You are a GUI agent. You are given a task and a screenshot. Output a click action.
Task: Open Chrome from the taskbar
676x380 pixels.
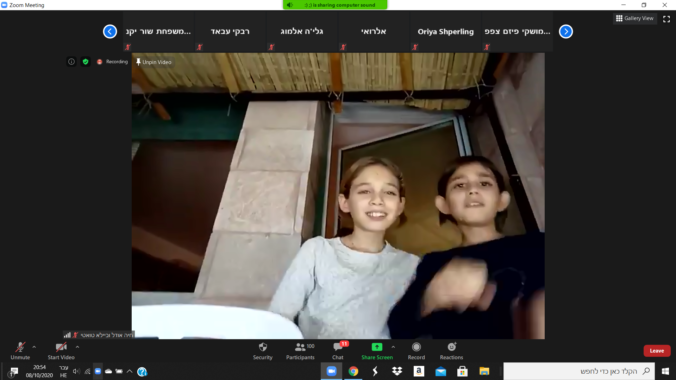[x=353, y=371]
